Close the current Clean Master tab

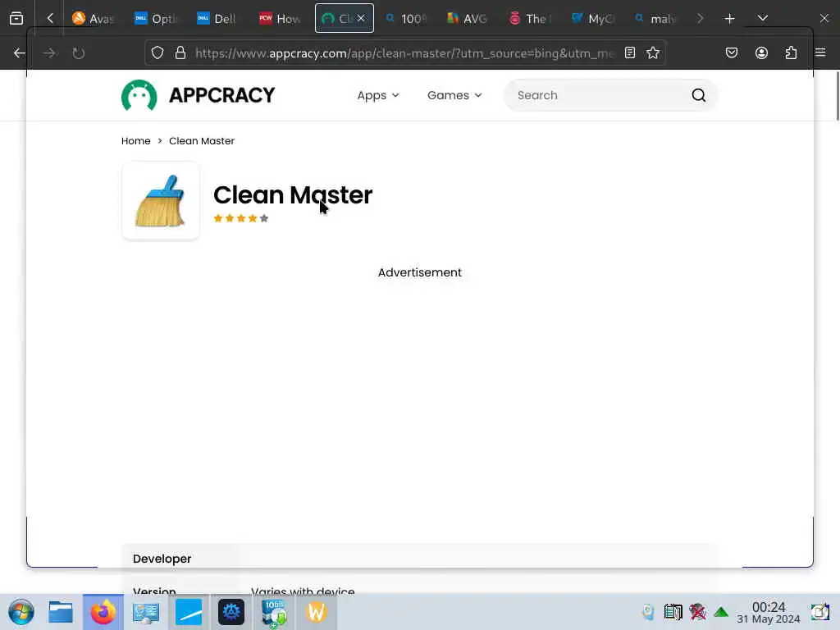(x=361, y=18)
